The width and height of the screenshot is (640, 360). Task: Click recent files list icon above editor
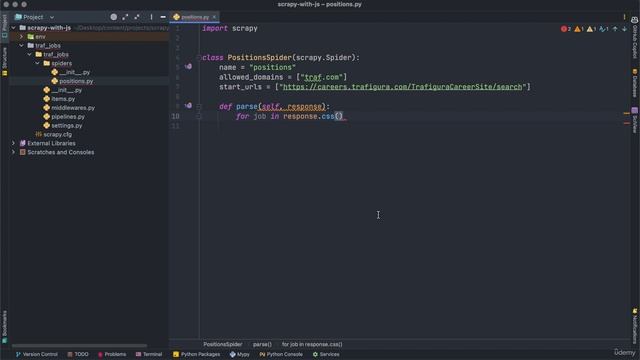[x=624, y=17]
